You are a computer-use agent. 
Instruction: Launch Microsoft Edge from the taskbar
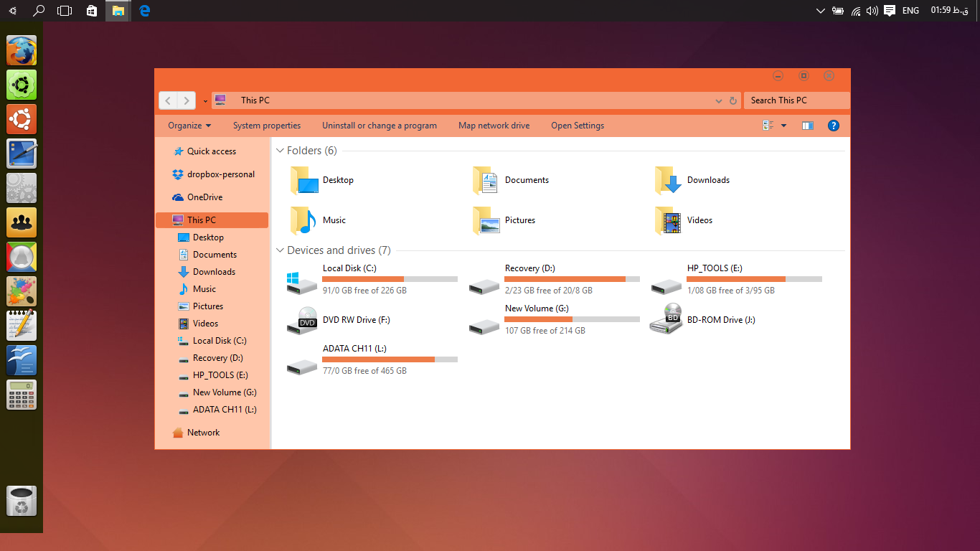(x=143, y=10)
